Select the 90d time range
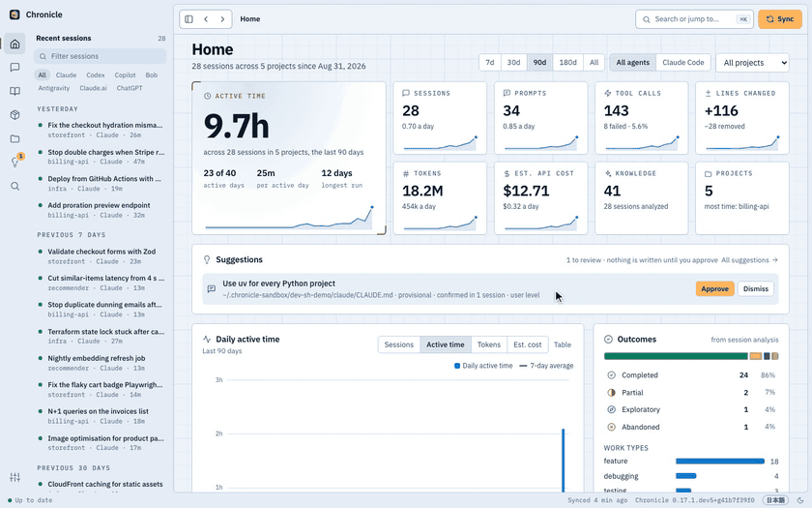 [539, 62]
